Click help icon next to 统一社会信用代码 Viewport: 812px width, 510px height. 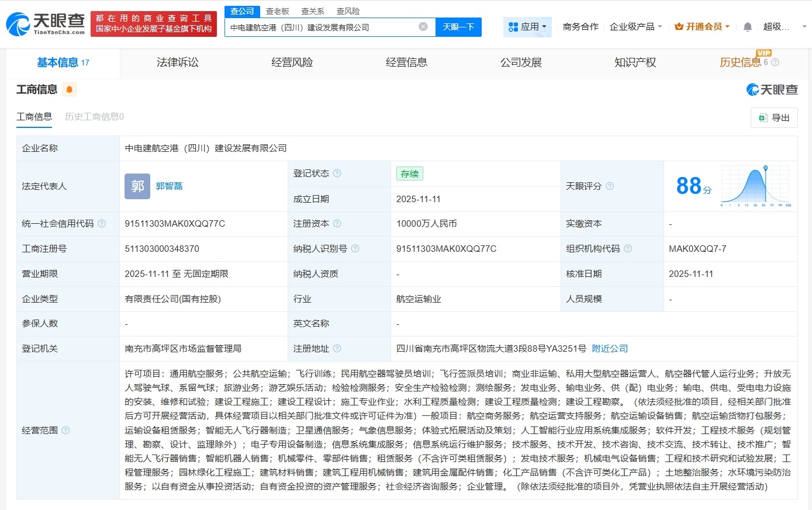(102, 224)
